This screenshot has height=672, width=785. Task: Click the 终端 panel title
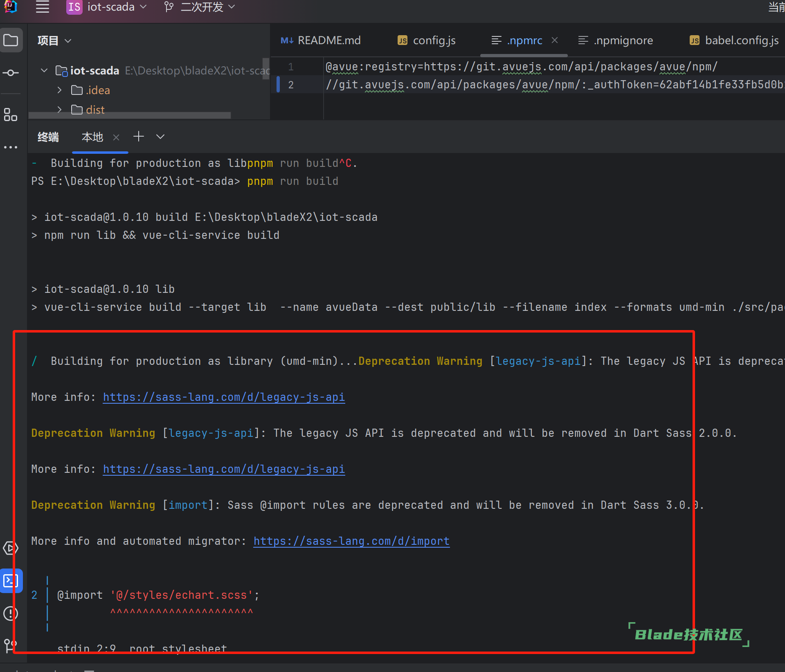tap(48, 137)
